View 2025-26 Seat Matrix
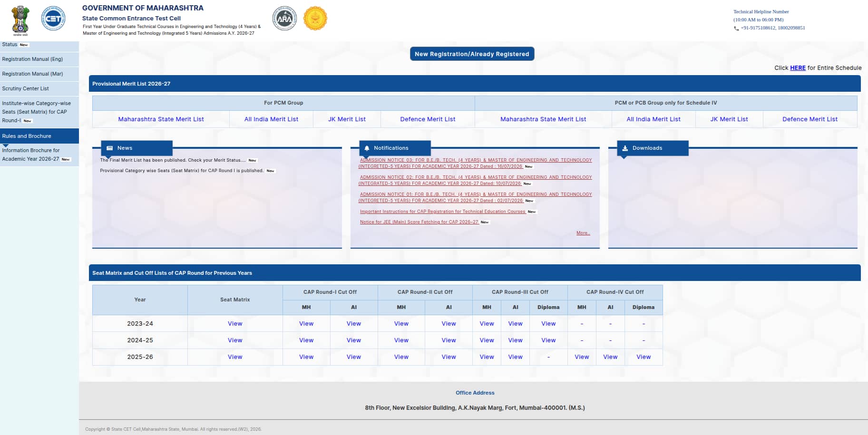The width and height of the screenshot is (868, 435). coord(235,357)
